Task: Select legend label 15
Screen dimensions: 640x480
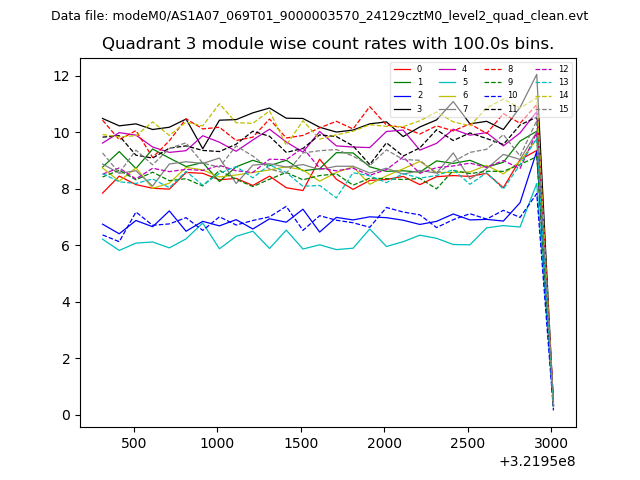Action: [x=563, y=108]
